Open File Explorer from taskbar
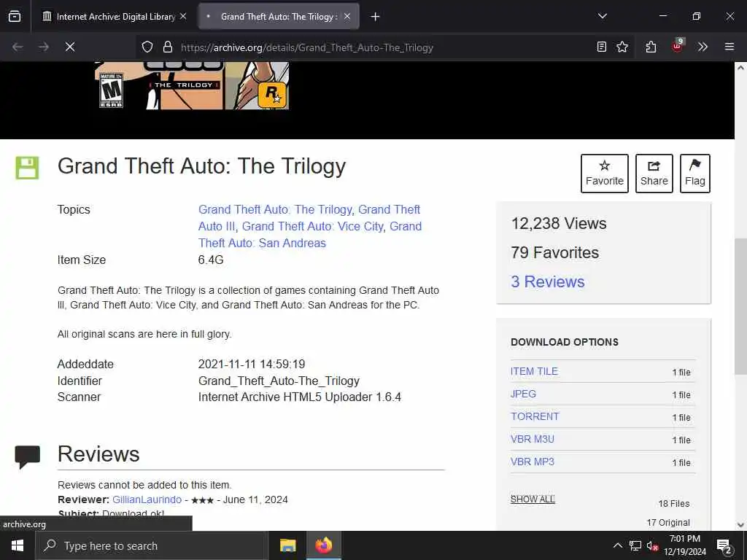The height and width of the screenshot is (560, 747). click(287, 545)
